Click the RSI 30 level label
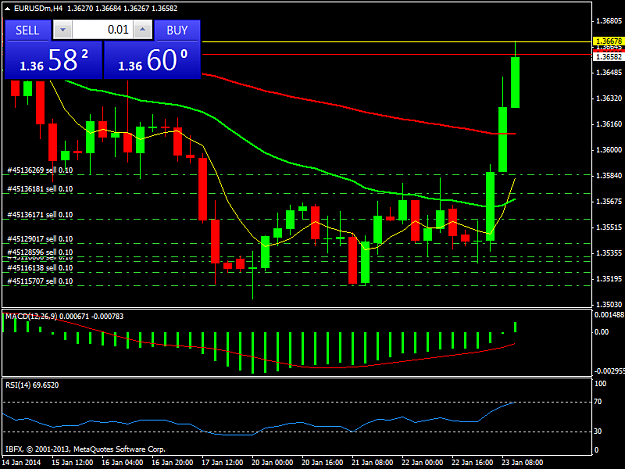The width and height of the screenshot is (625, 469). (x=598, y=431)
